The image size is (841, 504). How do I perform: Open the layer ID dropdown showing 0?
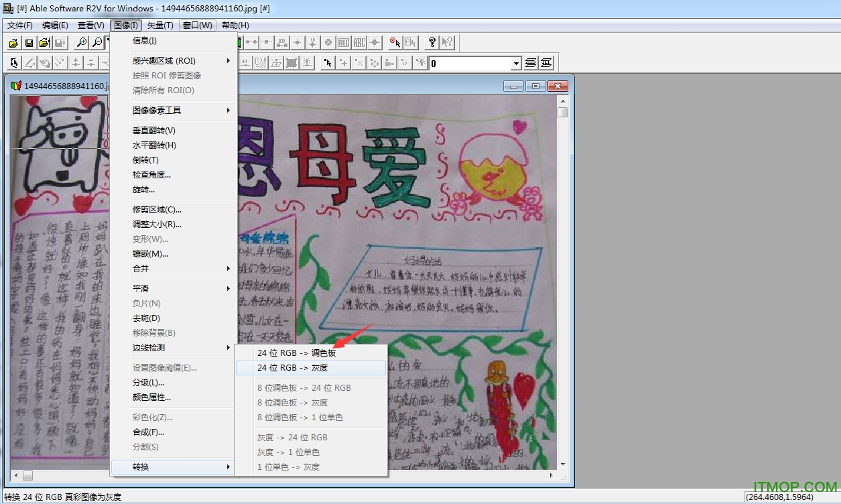[x=516, y=64]
